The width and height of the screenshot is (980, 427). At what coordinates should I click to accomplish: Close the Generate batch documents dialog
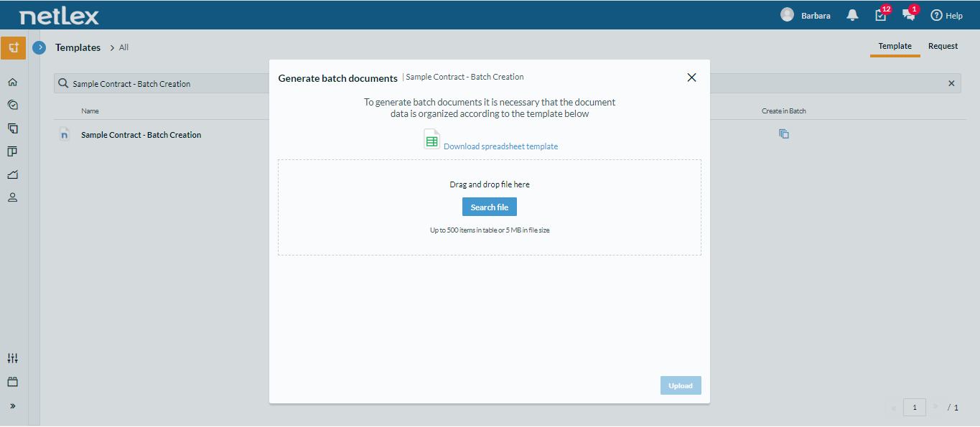point(691,78)
